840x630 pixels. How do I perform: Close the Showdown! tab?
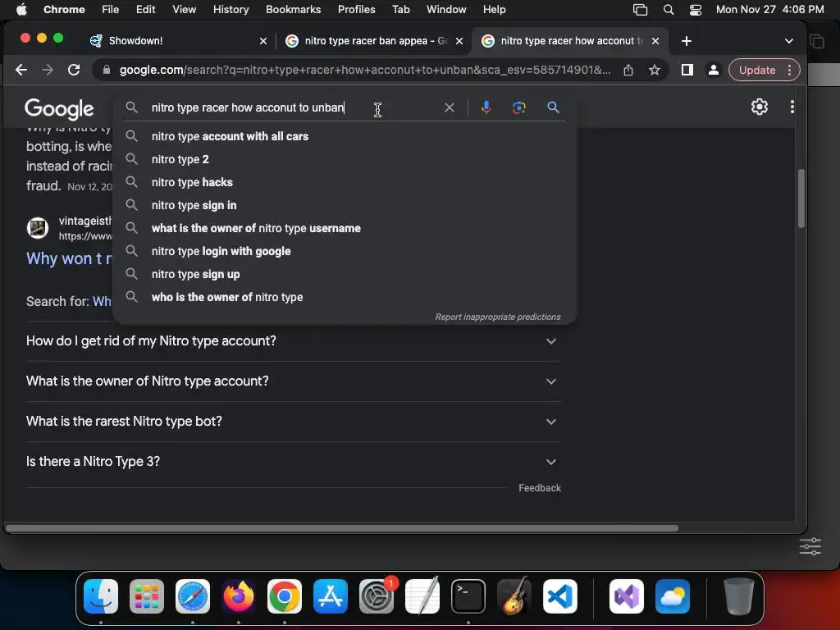click(x=263, y=41)
